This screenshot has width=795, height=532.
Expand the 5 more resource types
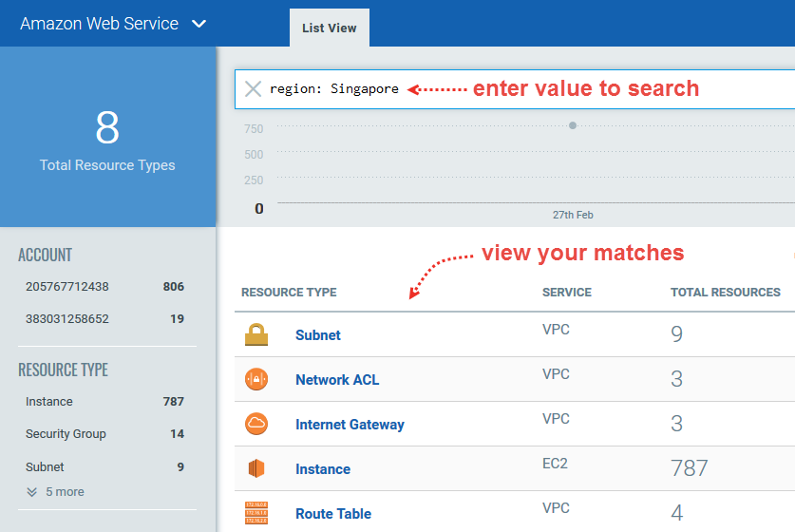tap(55, 492)
